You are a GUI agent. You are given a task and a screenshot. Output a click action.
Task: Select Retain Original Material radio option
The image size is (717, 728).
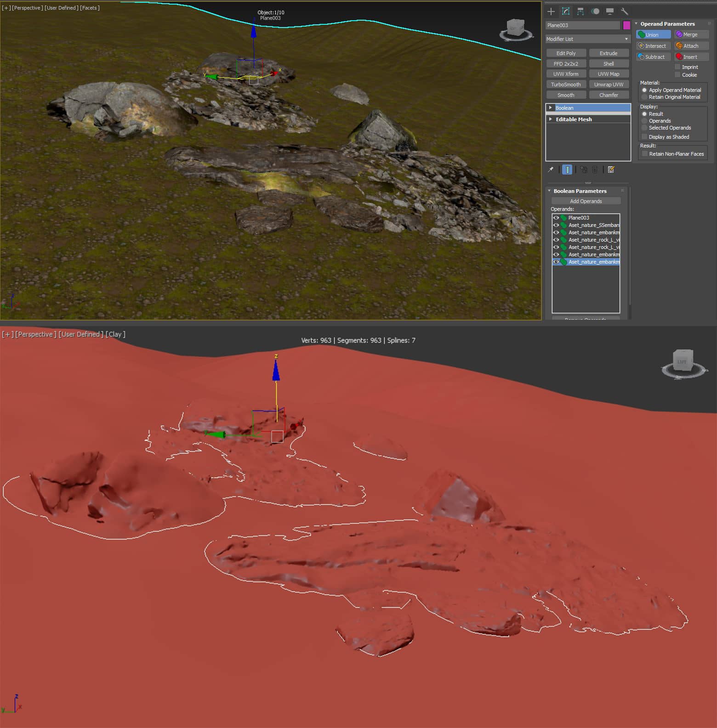tap(644, 97)
